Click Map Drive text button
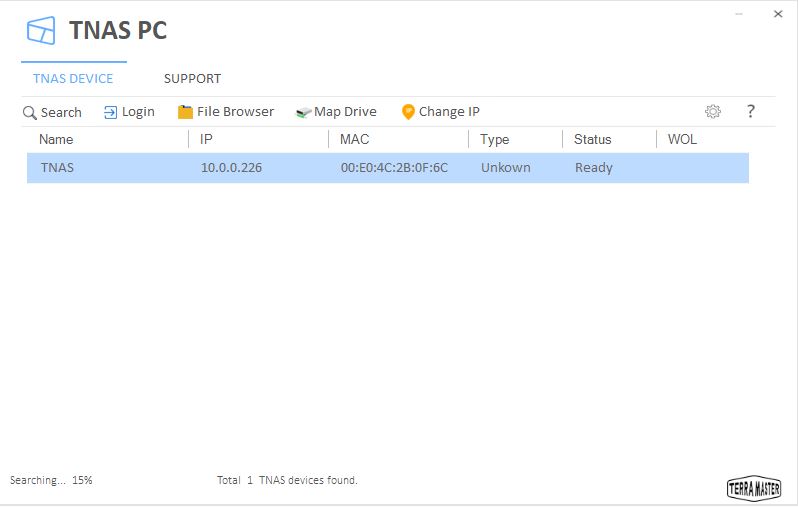Screen dimensions: 798x508 point(345,111)
